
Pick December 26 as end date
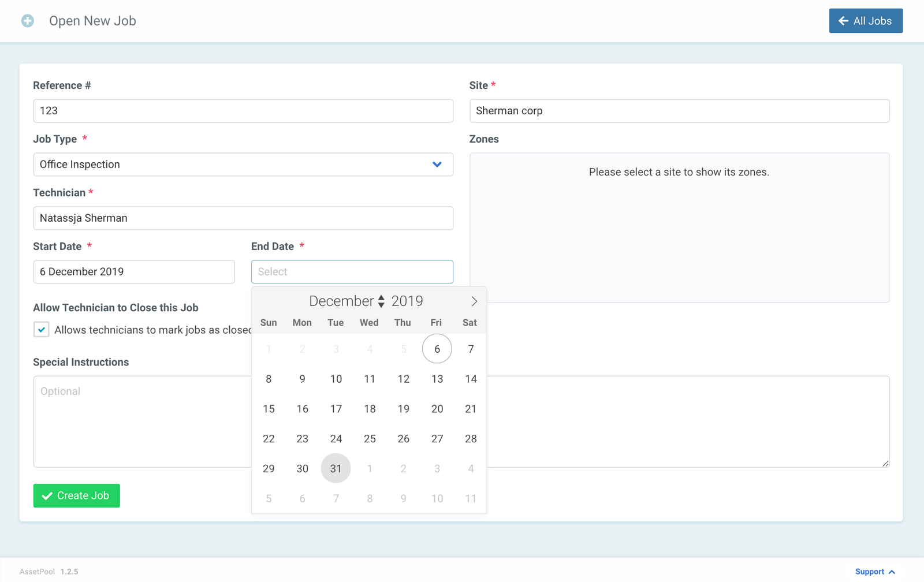[x=404, y=439]
